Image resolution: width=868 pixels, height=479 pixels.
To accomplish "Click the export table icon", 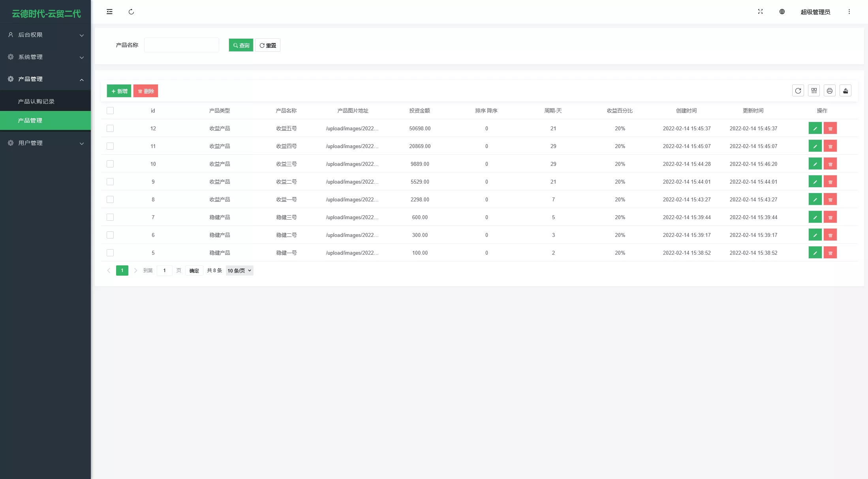I will 845,91.
